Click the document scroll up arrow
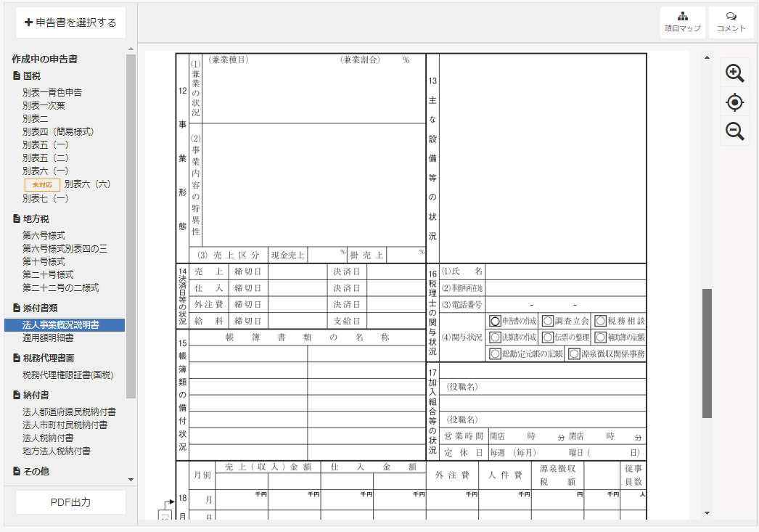 (707, 57)
